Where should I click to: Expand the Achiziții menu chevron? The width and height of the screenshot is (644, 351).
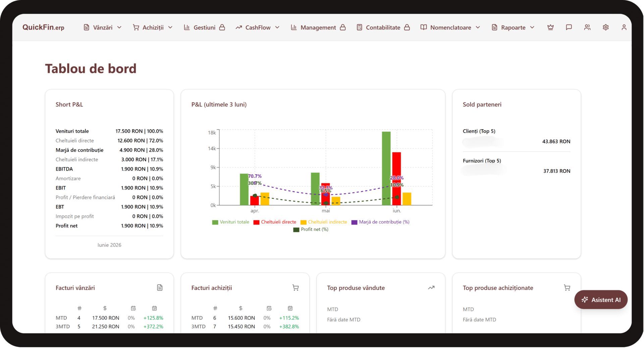point(170,27)
